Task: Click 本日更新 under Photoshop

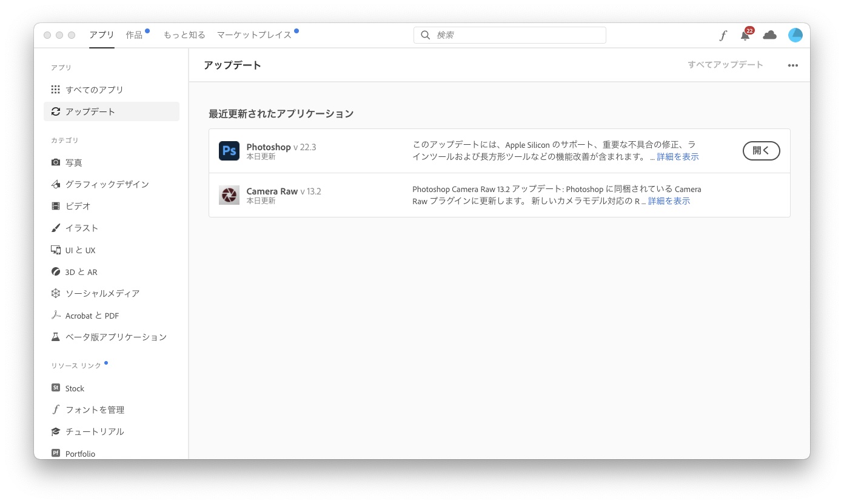Action: click(261, 157)
